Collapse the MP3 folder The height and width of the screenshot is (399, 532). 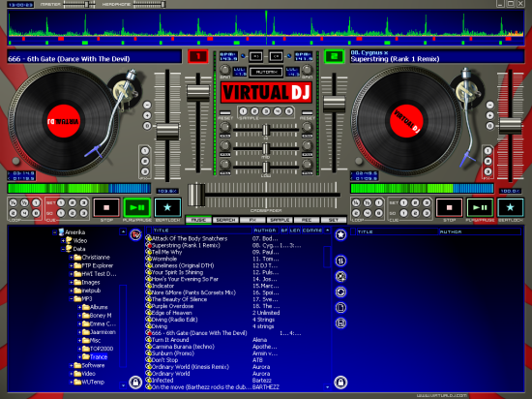click(72, 299)
